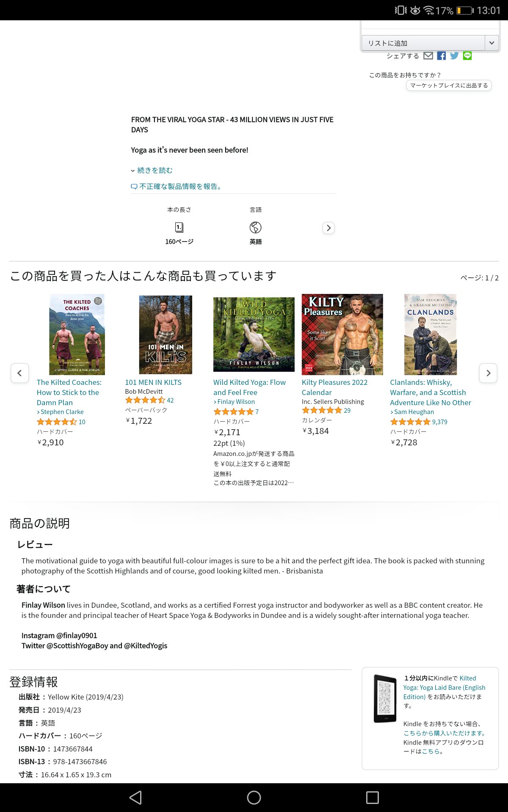
Task: Open 101 MEN IN KILTS book cover
Action: (x=166, y=335)
